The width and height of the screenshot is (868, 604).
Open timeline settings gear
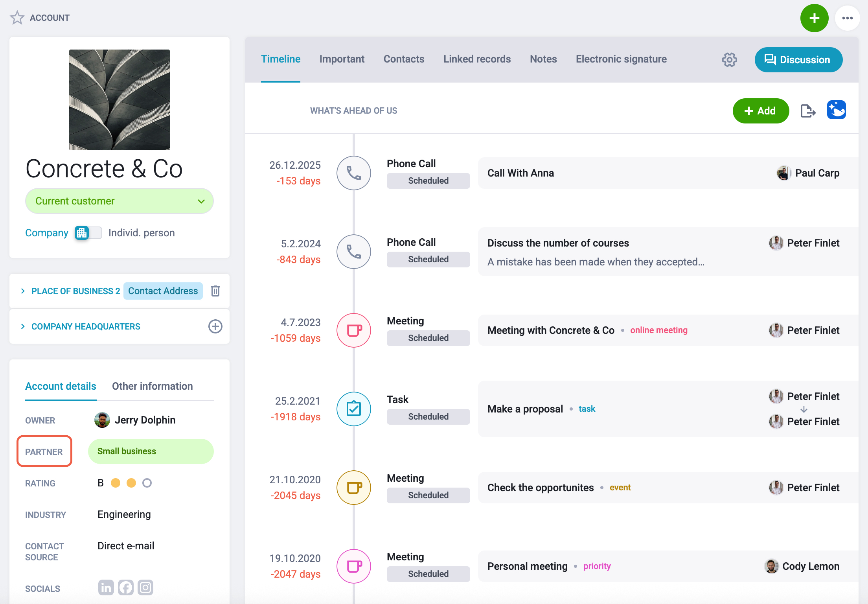[x=729, y=60]
